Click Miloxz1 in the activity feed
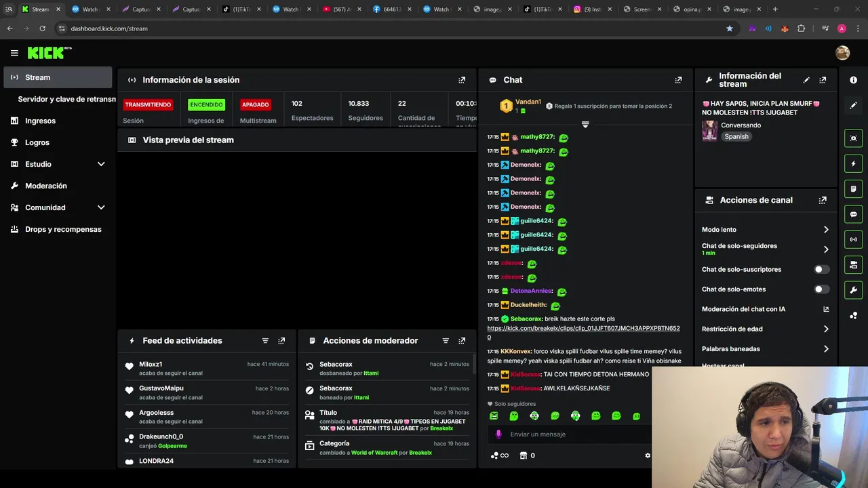This screenshot has height=488, width=868. click(x=151, y=365)
